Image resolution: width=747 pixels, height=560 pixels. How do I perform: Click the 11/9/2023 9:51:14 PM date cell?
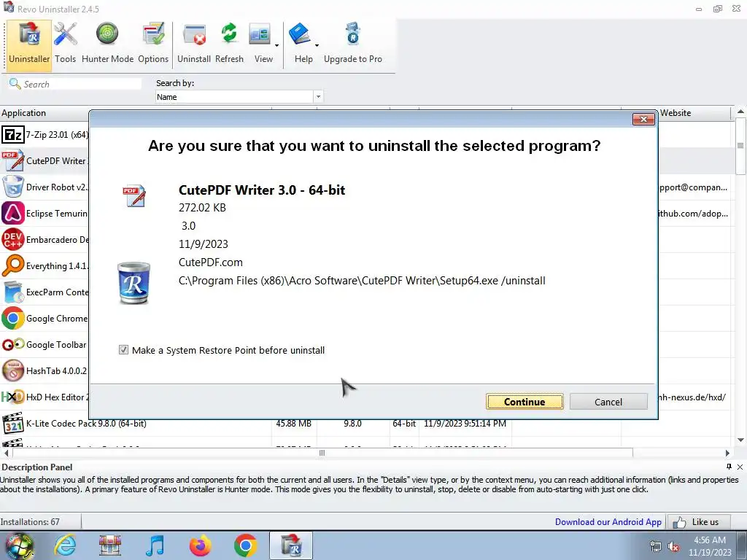click(x=465, y=424)
